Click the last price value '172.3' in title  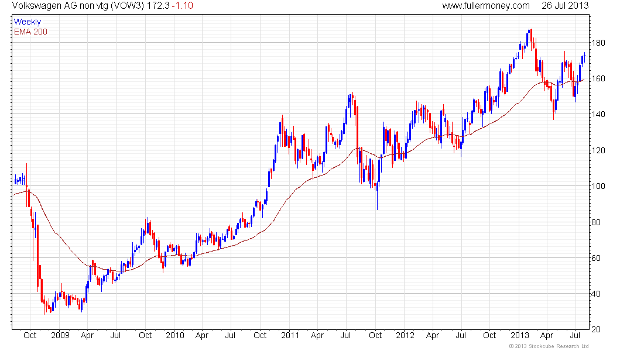pyautogui.click(x=158, y=6)
